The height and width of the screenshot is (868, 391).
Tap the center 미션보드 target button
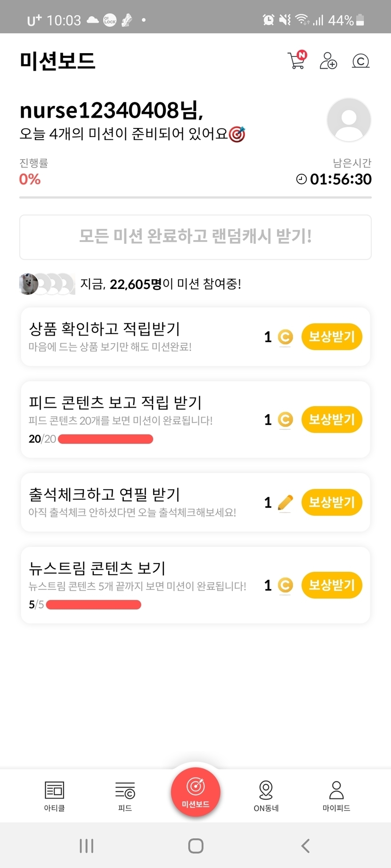coord(195,791)
